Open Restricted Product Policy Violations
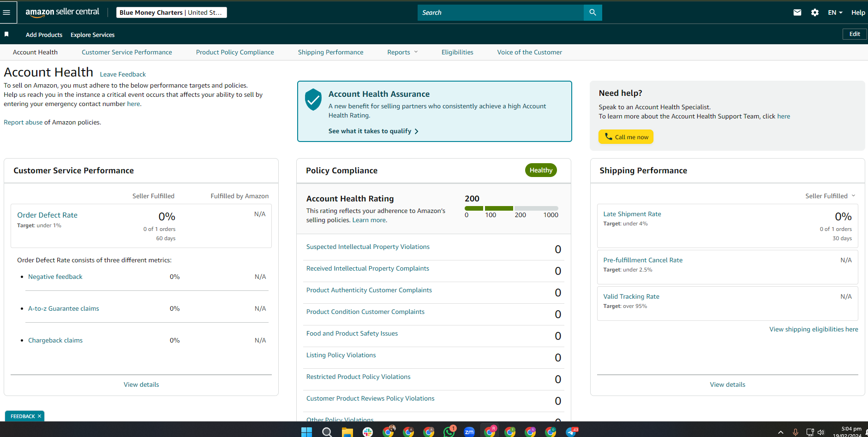868x437 pixels. tap(359, 377)
